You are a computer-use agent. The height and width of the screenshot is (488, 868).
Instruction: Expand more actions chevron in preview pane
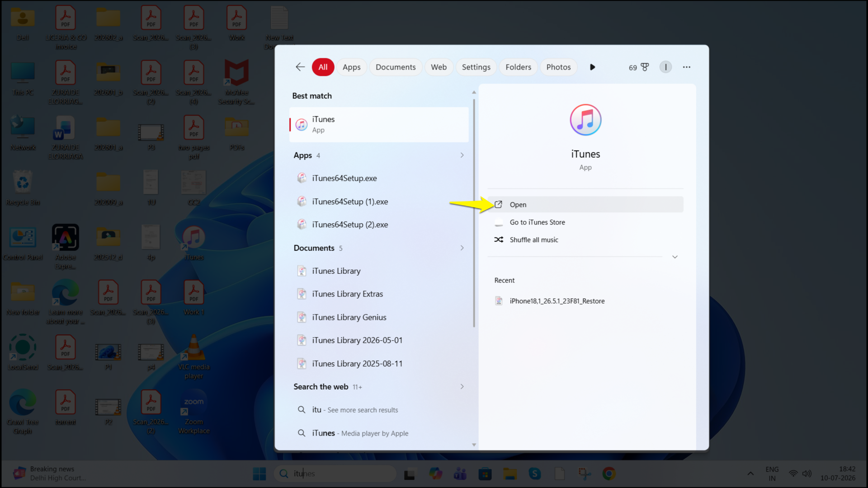coord(675,257)
